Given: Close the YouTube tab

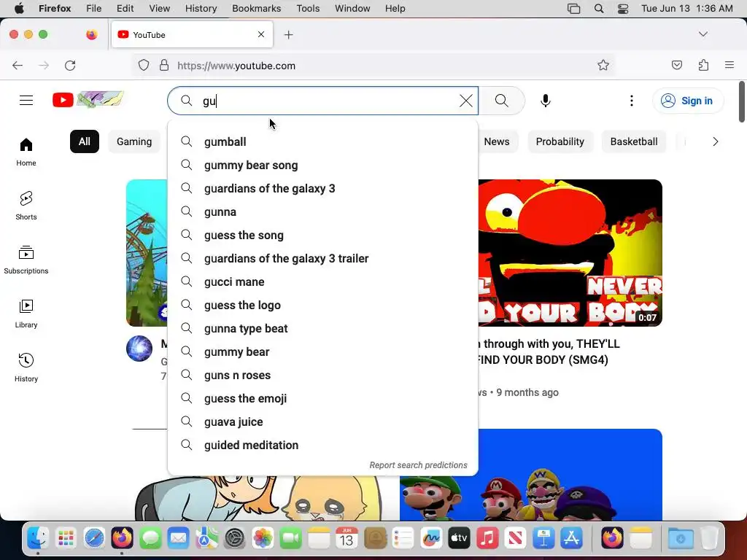Looking at the screenshot, I should point(261,34).
